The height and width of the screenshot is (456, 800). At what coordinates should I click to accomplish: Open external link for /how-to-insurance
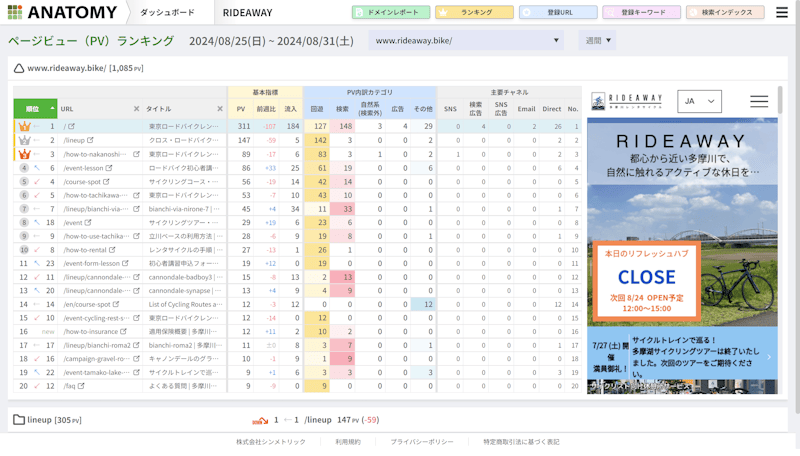(x=123, y=332)
